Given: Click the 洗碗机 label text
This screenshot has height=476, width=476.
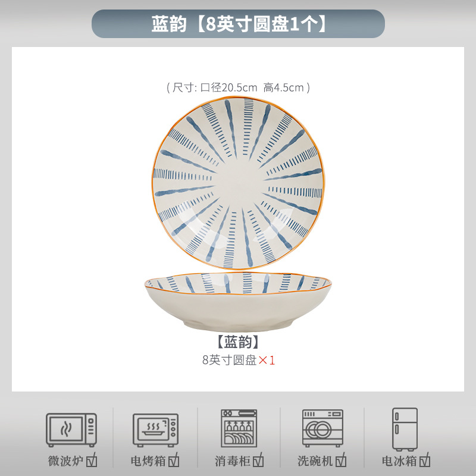Looking at the screenshot, I should pyautogui.click(x=315, y=461).
